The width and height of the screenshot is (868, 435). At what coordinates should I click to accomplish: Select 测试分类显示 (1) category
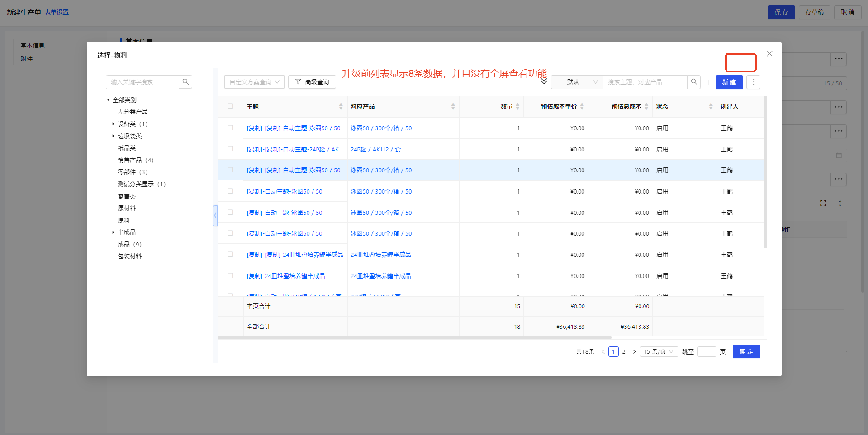142,184
